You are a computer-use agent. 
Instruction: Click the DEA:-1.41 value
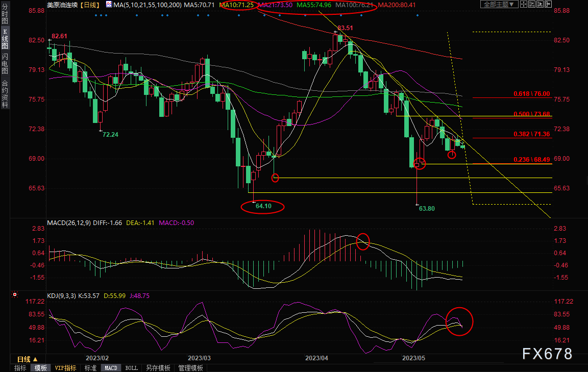[140, 223]
